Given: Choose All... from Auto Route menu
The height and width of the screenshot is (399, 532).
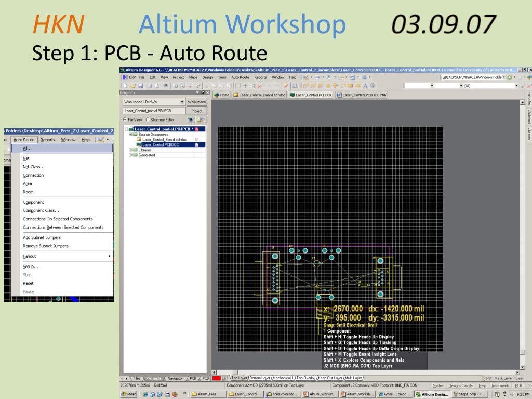Looking at the screenshot, I should point(62,148).
